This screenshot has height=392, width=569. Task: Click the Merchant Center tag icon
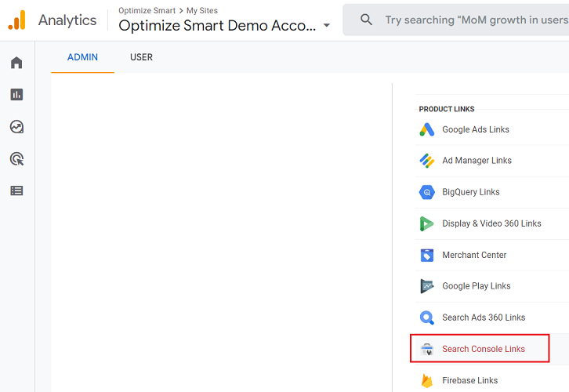point(426,255)
